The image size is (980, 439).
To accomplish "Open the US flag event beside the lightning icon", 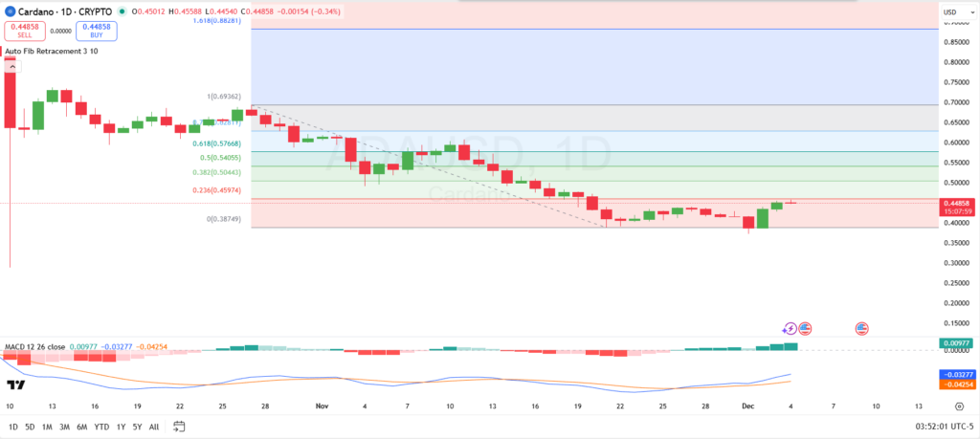I will pyautogui.click(x=804, y=328).
